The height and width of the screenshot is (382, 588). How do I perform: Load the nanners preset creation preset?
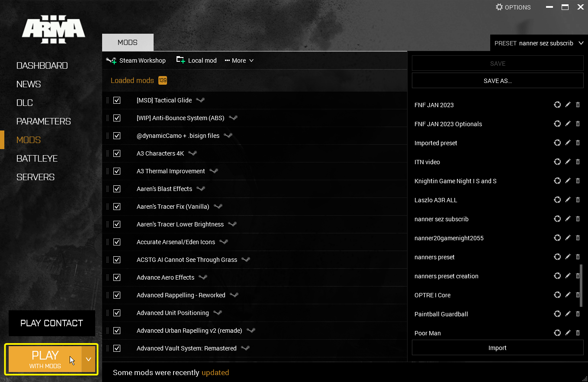pos(447,276)
